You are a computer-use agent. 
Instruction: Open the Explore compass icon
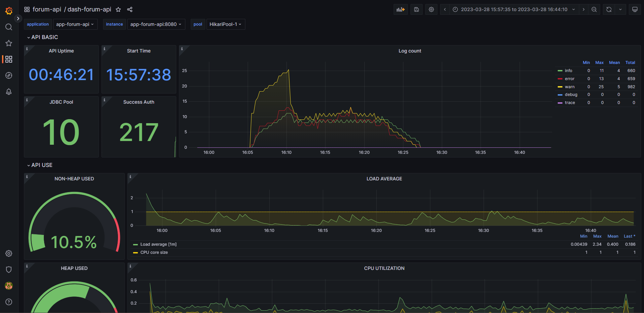[9, 75]
